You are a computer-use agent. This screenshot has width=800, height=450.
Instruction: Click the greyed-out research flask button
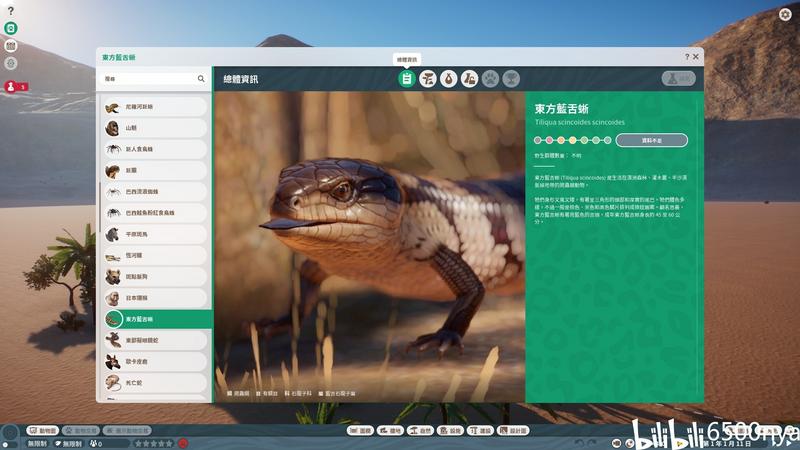tap(679, 79)
